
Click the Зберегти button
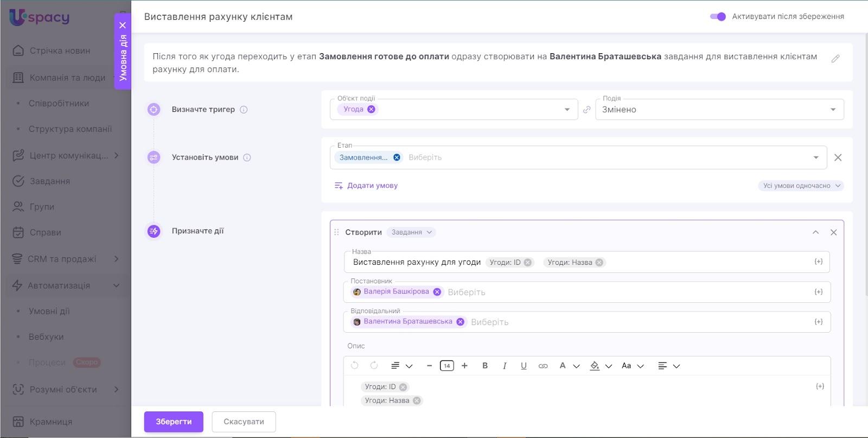click(174, 422)
